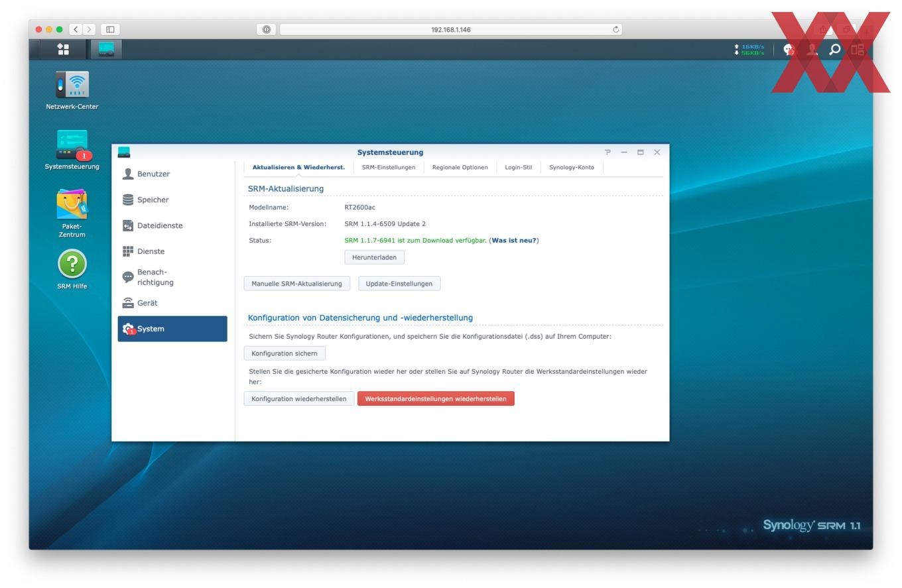Image resolution: width=902 pixels, height=588 pixels.
Task: Switch to Synology-Konto tab
Action: tap(572, 167)
